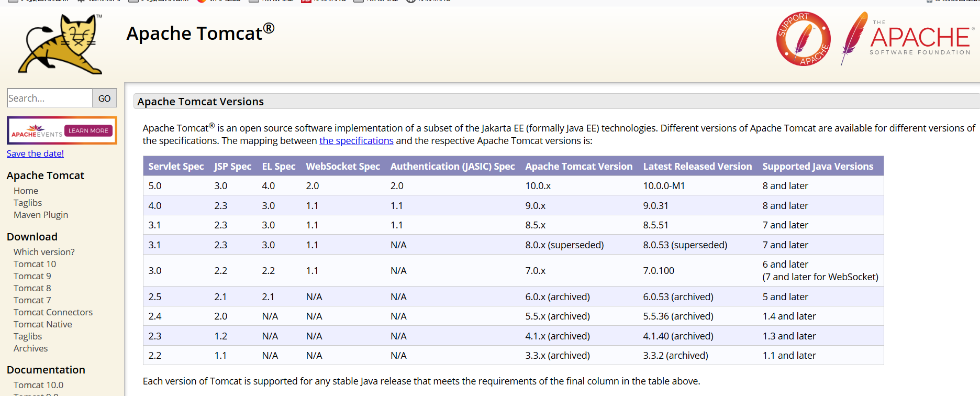
Task: Open Tomcat 10 download link
Action: coord(35,264)
